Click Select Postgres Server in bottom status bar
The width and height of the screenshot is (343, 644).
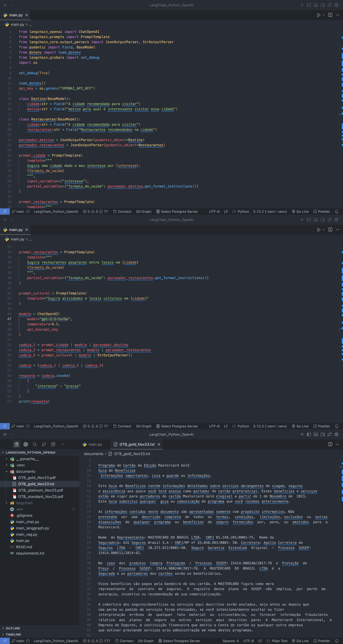tap(179, 641)
